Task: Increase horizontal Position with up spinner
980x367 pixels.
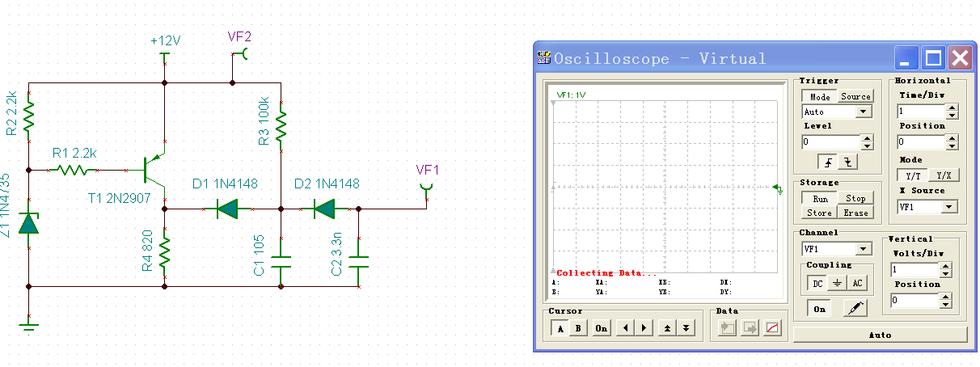Action: [952, 138]
